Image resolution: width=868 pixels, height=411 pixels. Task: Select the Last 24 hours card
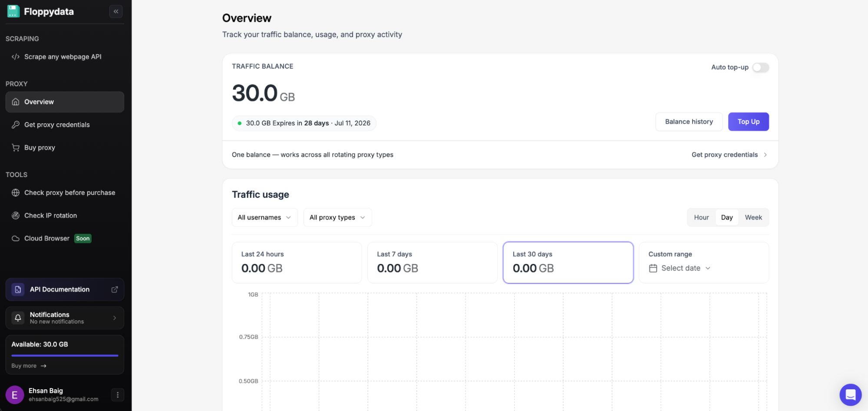tap(297, 263)
